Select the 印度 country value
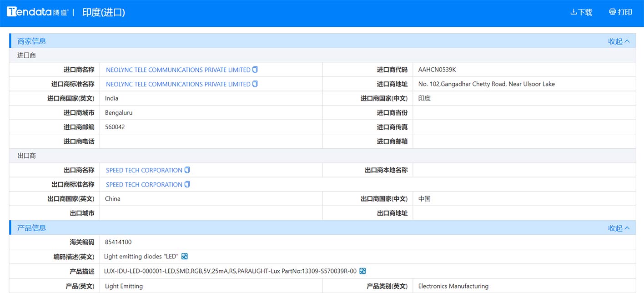Screen dimensions: 644x293 424,98
